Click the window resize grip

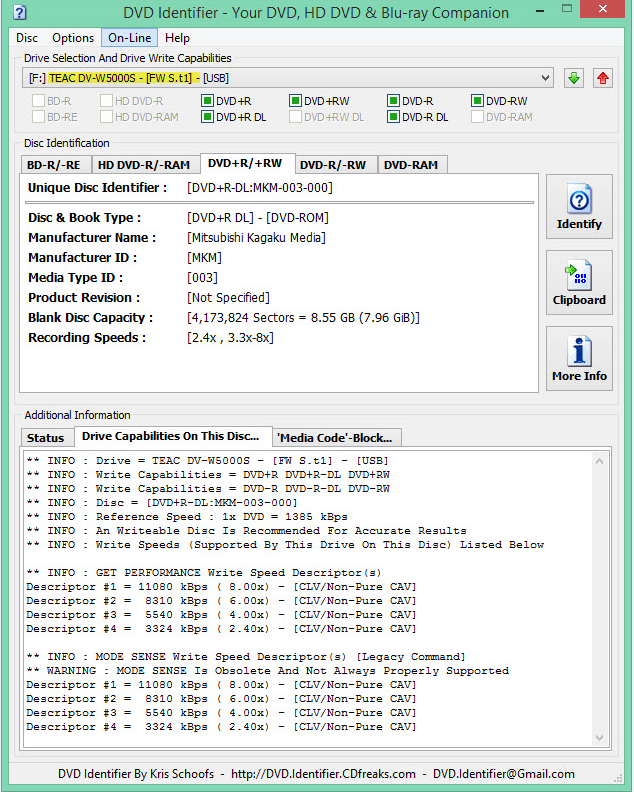pyautogui.click(x=618, y=778)
